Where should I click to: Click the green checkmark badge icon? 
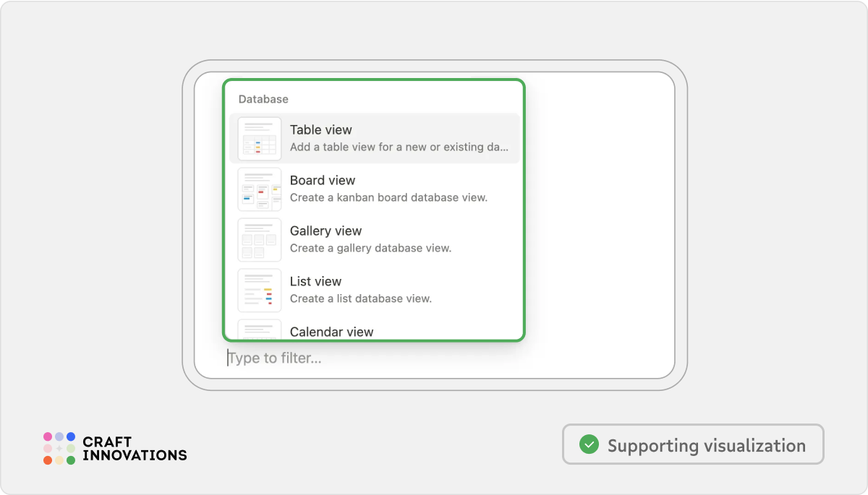589,444
